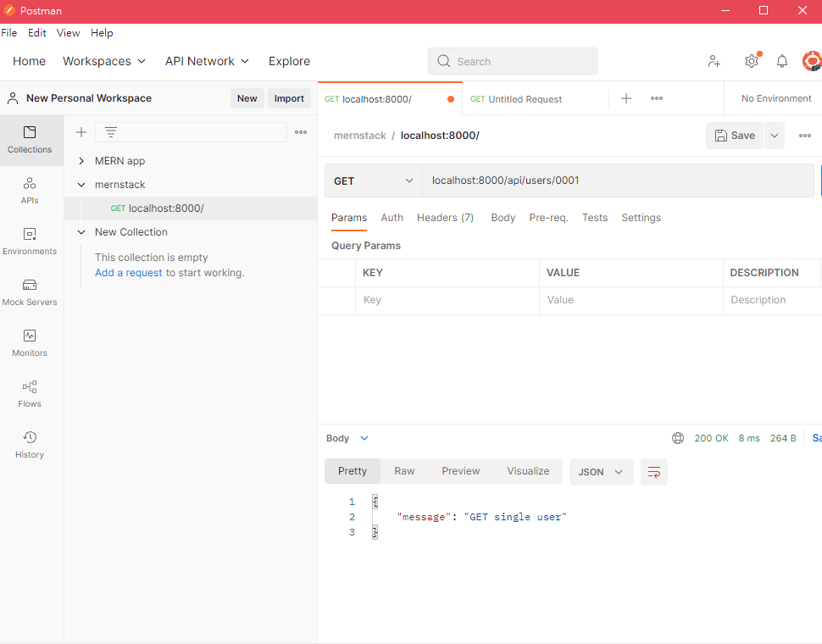The height and width of the screenshot is (644, 822).
Task: Collapse the New Collection folder
Action: [x=81, y=232]
